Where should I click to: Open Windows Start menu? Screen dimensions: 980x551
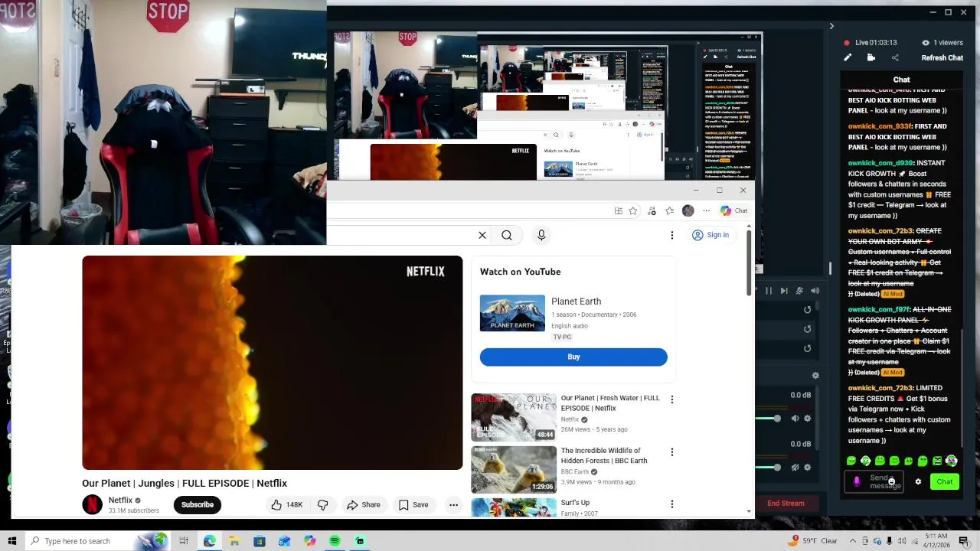(11, 541)
